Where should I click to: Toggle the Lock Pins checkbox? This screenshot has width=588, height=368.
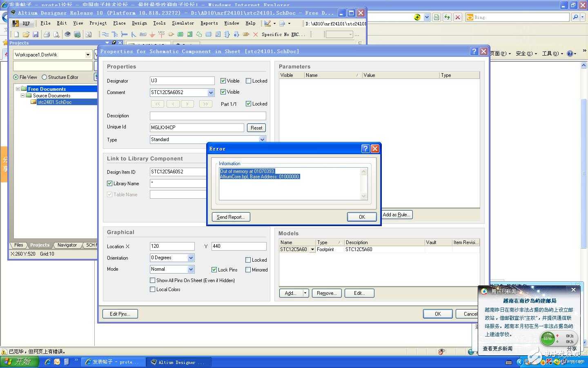[x=214, y=270]
